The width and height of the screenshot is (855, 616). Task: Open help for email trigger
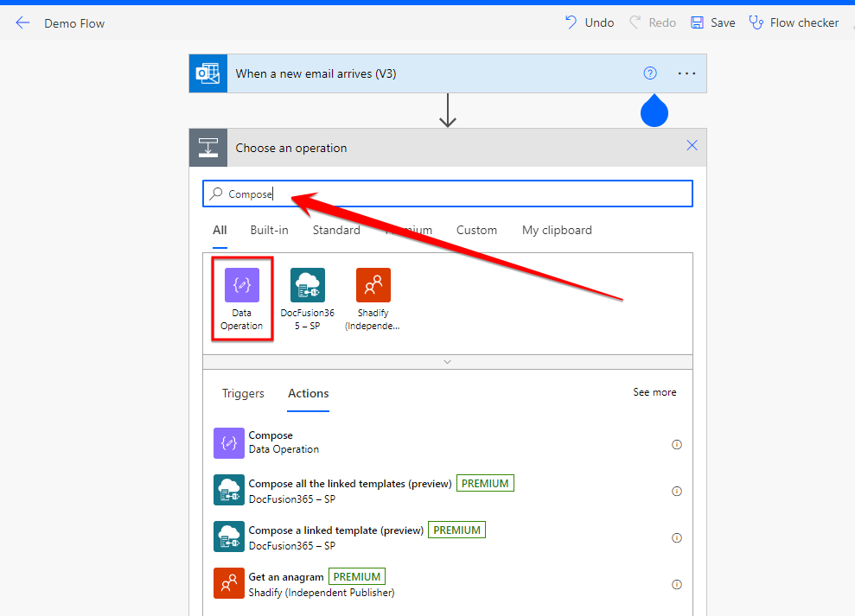tap(650, 73)
